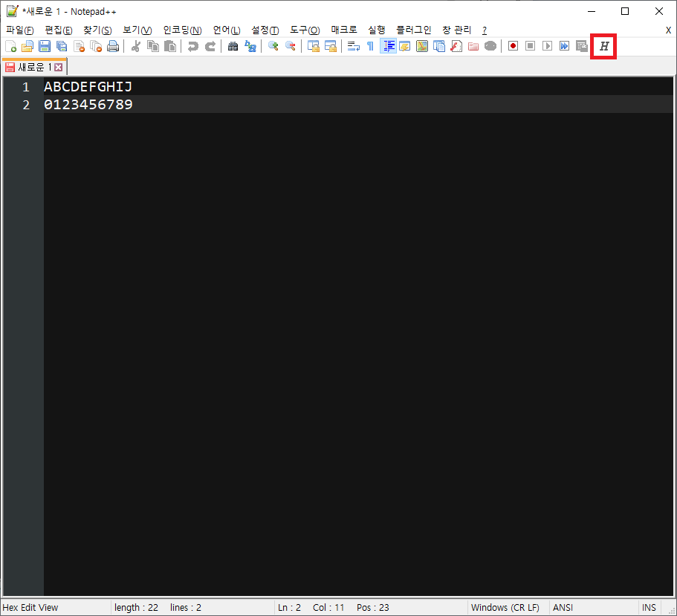
Task: Click the Save All icon
Action: pyautogui.click(x=62, y=46)
